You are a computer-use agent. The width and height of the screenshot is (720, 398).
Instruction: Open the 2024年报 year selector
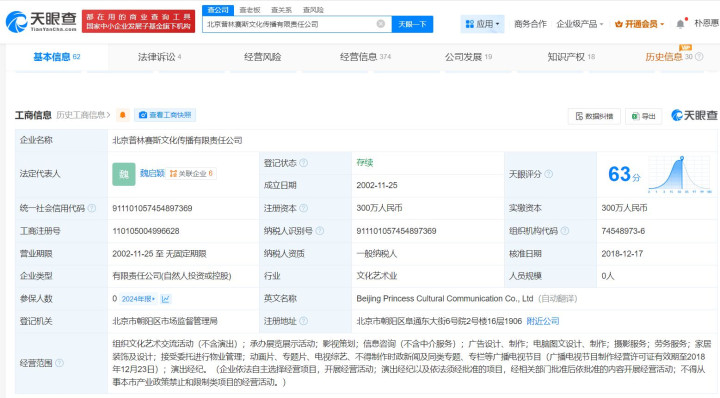tap(138, 299)
